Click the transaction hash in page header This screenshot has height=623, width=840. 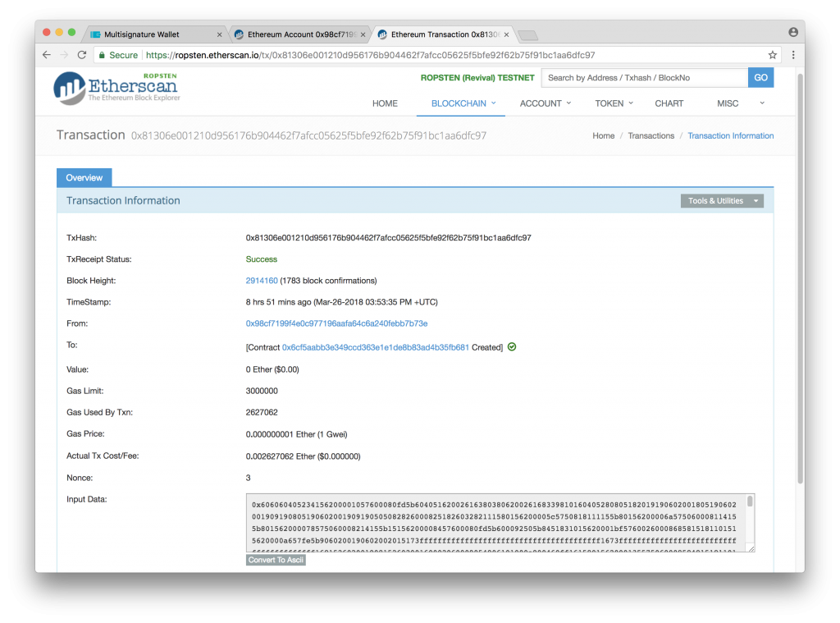pos(308,135)
